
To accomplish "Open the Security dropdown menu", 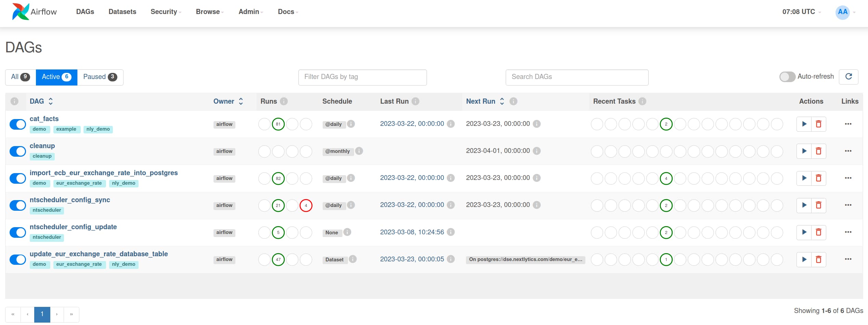I will pyautogui.click(x=166, y=12).
